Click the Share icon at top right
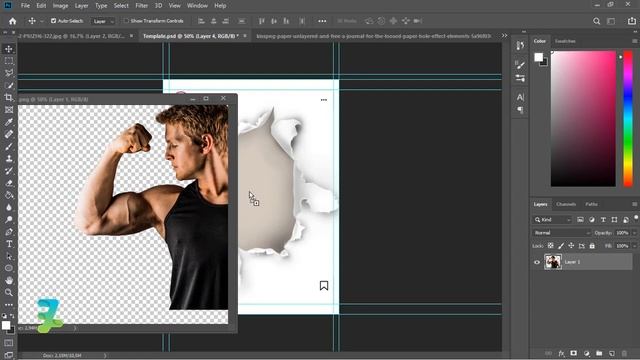The height and width of the screenshot is (360, 640). tap(631, 21)
